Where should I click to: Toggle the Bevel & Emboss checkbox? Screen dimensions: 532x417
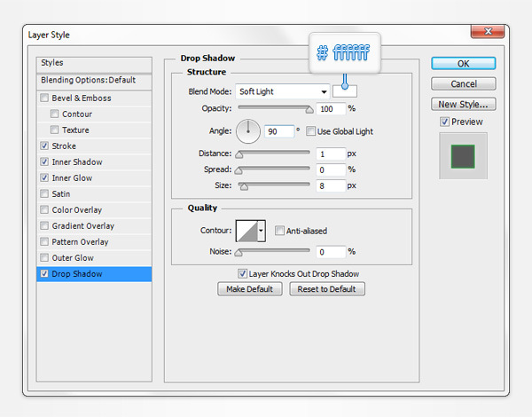click(45, 98)
